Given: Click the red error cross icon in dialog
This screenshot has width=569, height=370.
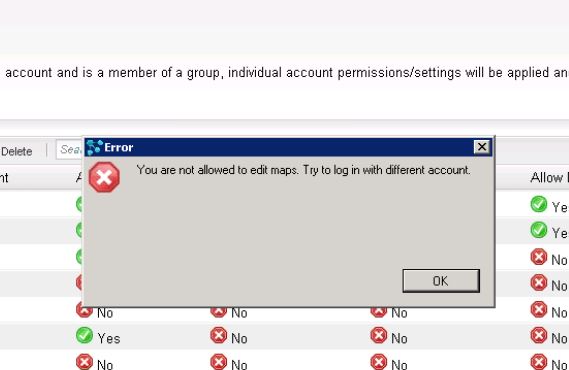Looking at the screenshot, I should point(105,177).
